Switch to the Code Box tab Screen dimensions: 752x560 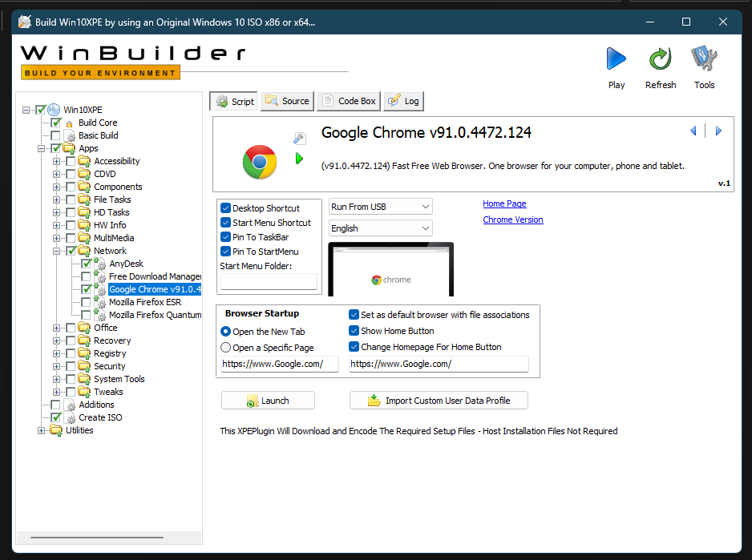coord(349,101)
